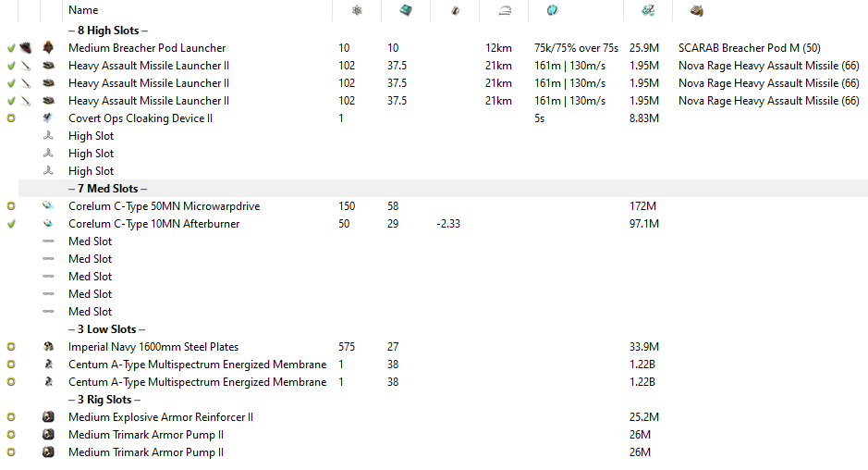Select Imperial Navy 1600mm Steel Plates name

point(153,347)
